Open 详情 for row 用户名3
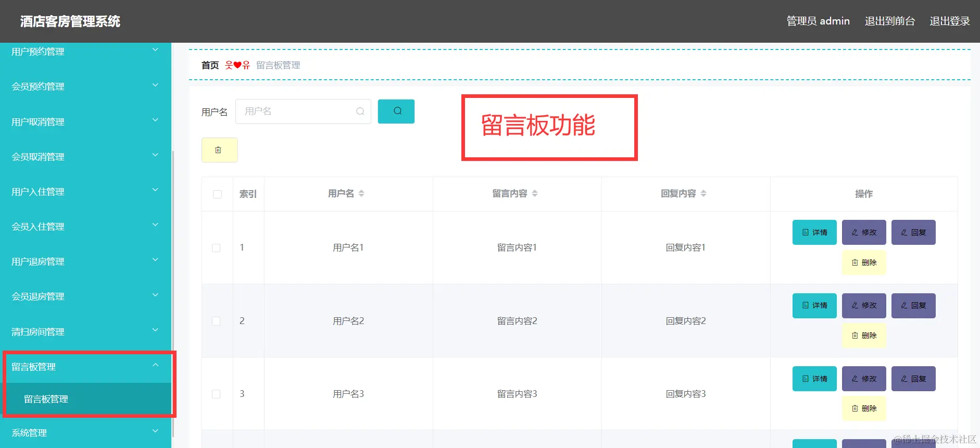This screenshot has width=980, height=448. (x=814, y=379)
